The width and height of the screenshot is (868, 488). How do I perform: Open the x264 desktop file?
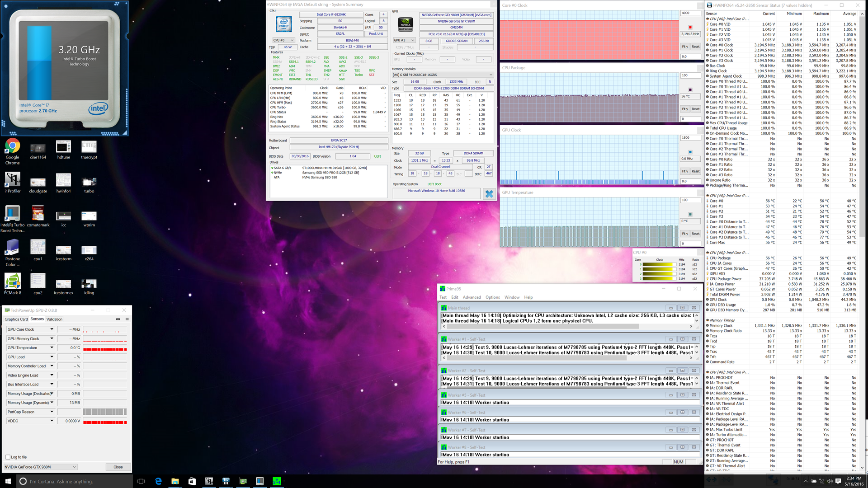point(89,252)
